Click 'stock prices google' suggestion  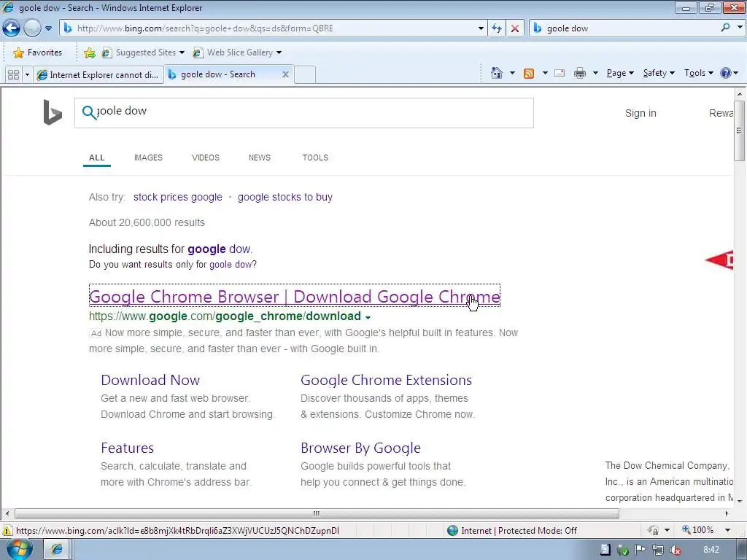point(178,197)
